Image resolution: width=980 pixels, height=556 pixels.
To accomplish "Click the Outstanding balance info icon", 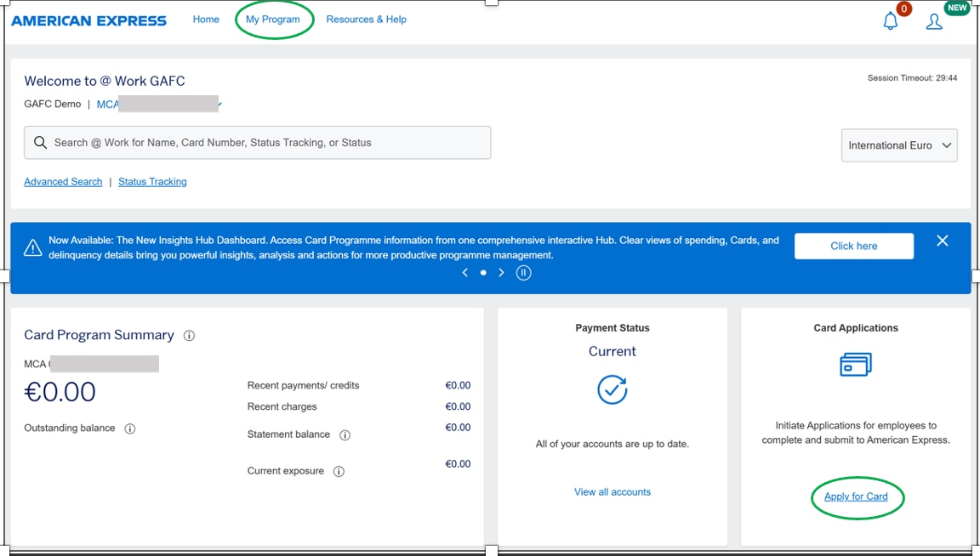I will click(130, 429).
